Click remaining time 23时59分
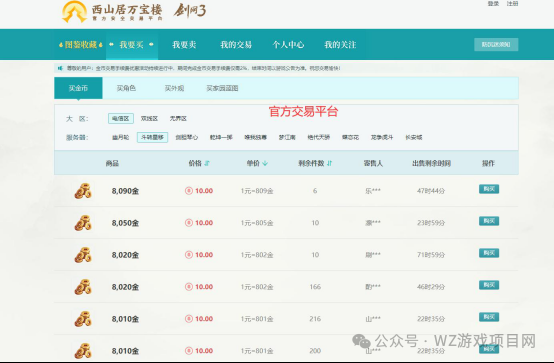Viewport: 554px width, 363px height. pos(431,223)
